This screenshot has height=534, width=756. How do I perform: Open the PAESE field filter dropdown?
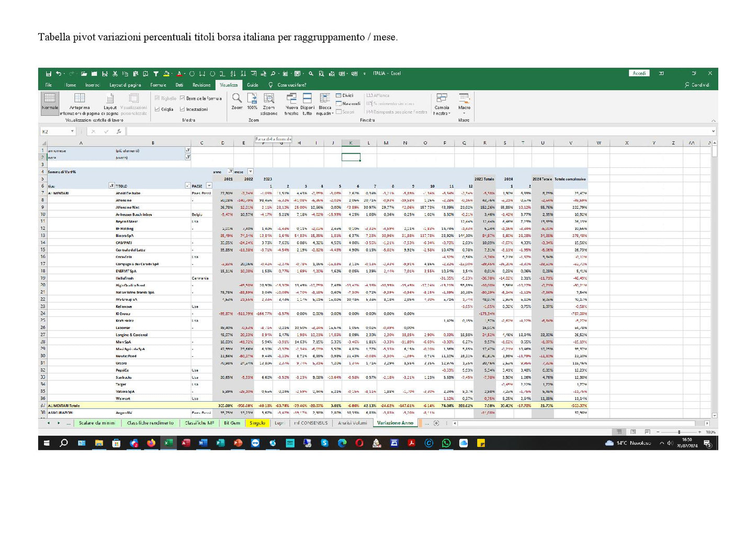(209, 186)
